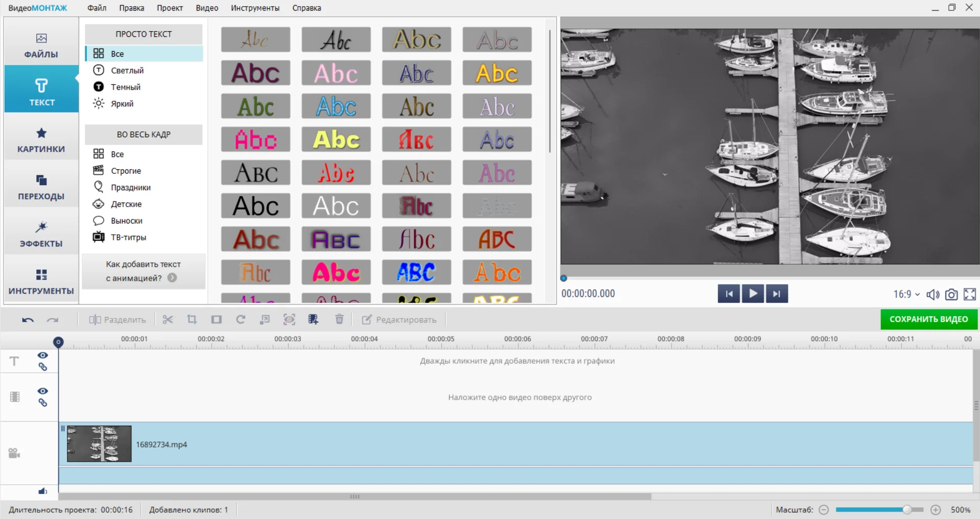Open the ЭФФЕКТЫ section
The height and width of the screenshot is (519, 980).
[41, 234]
